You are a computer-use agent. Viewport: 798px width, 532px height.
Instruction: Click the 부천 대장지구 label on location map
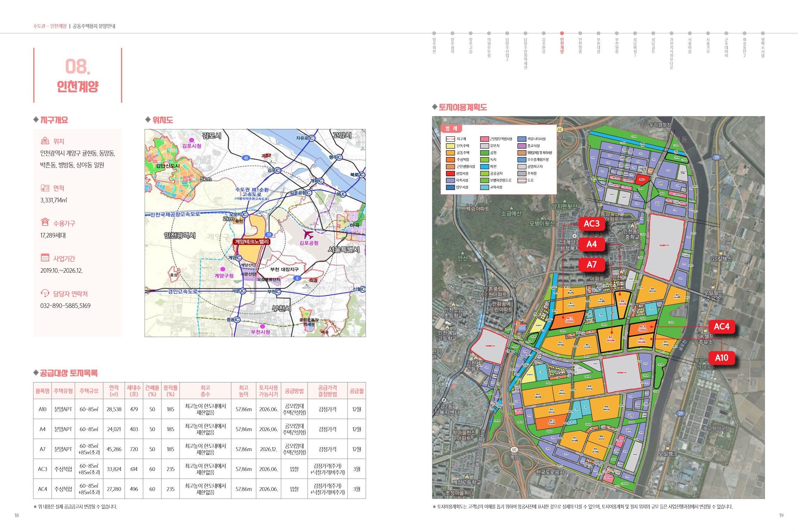click(284, 270)
